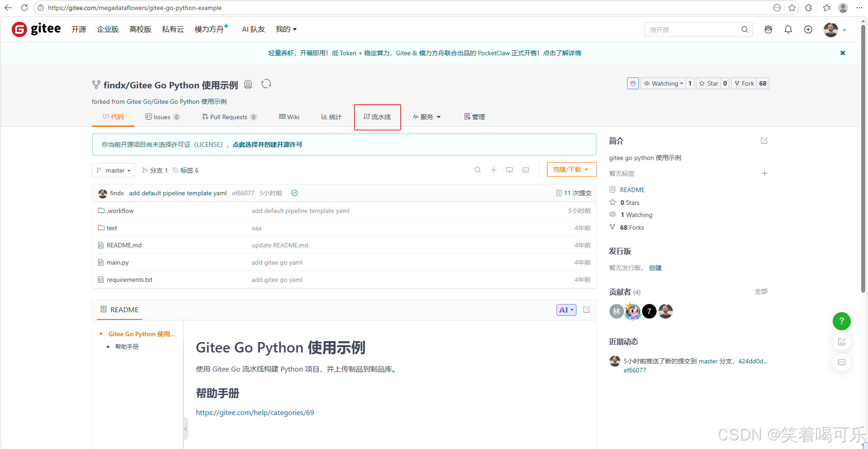Open the Watching dropdown
Image resolution: width=868 pixels, height=449 pixels.
[x=663, y=83]
